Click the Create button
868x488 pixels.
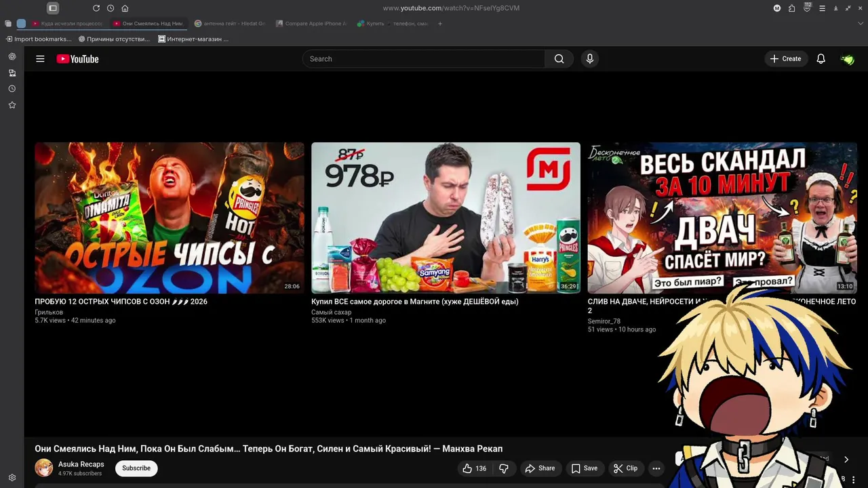(x=786, y=59)
